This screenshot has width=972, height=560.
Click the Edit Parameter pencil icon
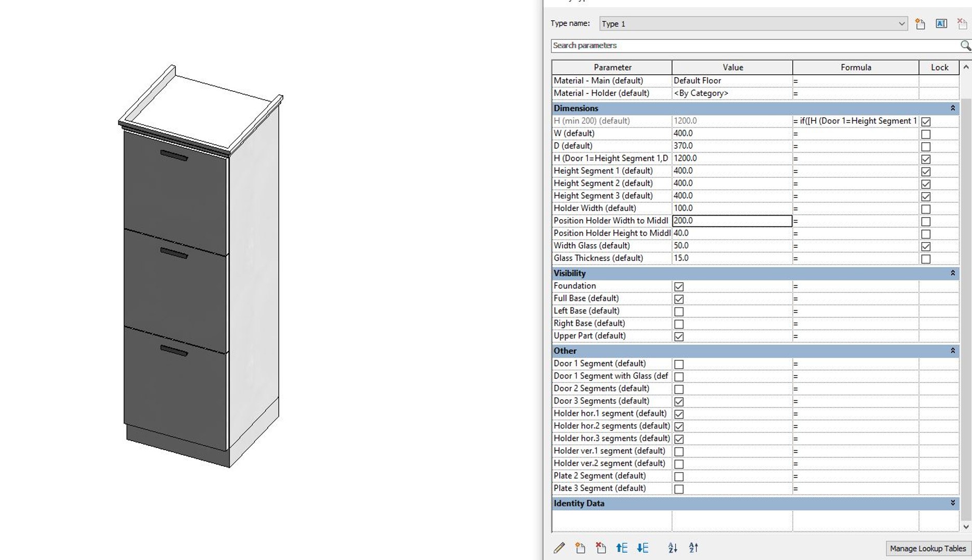click(x=559, y=548)
